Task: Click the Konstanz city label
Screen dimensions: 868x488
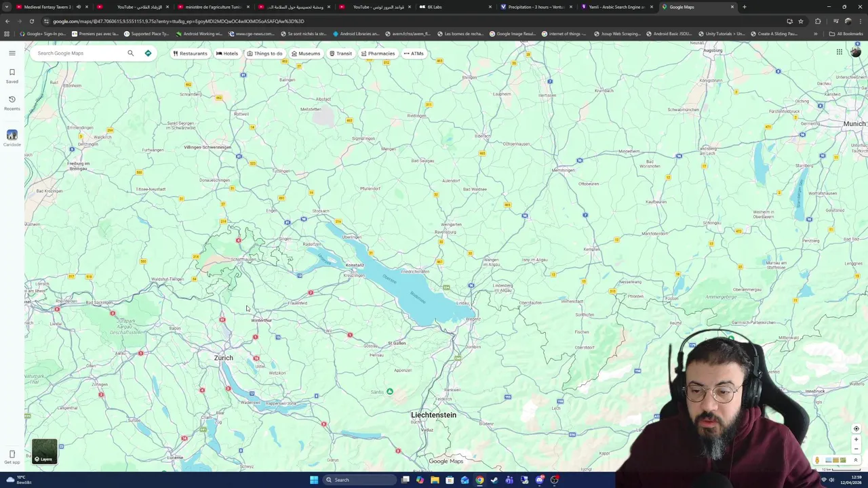Action: click(355, 265)
